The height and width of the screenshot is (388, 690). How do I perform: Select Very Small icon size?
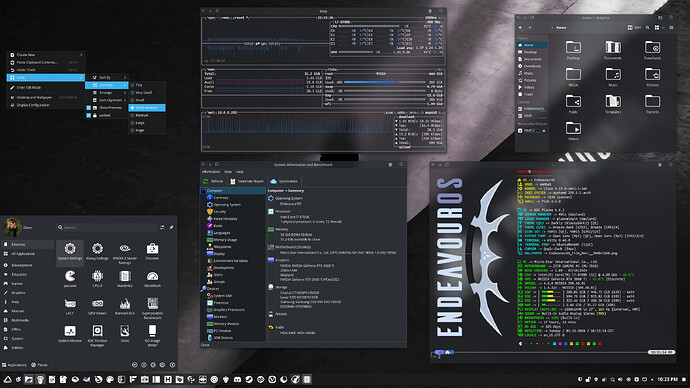point(147,92)
